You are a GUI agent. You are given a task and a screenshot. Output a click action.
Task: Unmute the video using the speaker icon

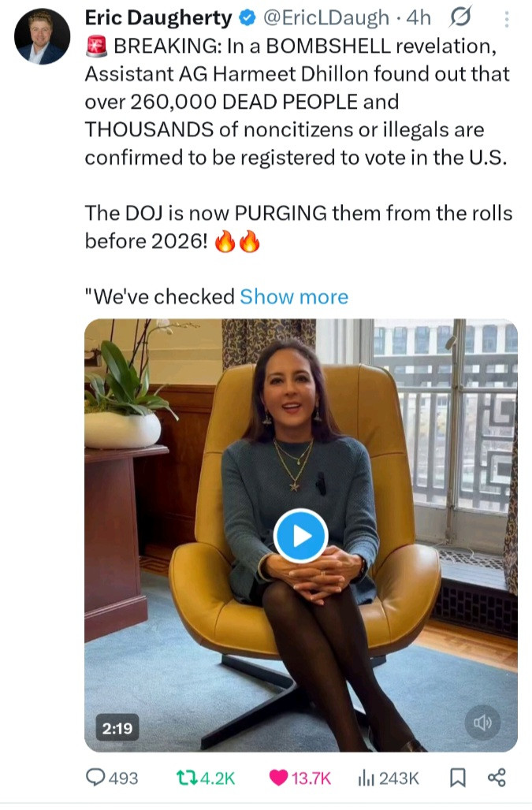coord(482,722)
